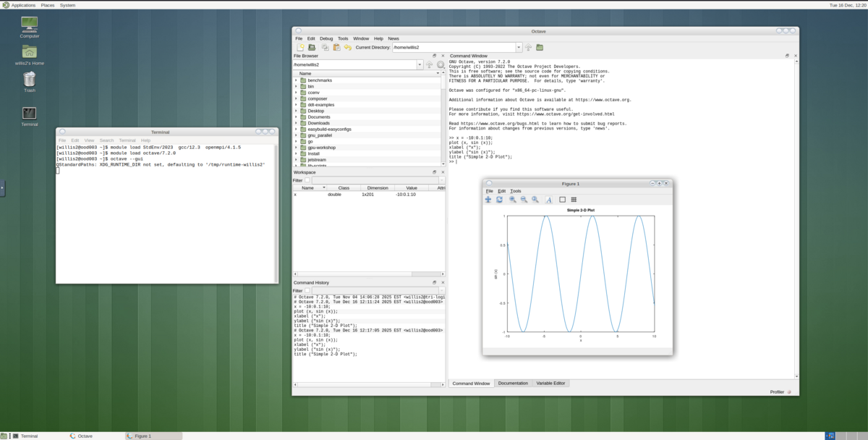Select the Zoom In tool in Figure 1

point(512,200)
